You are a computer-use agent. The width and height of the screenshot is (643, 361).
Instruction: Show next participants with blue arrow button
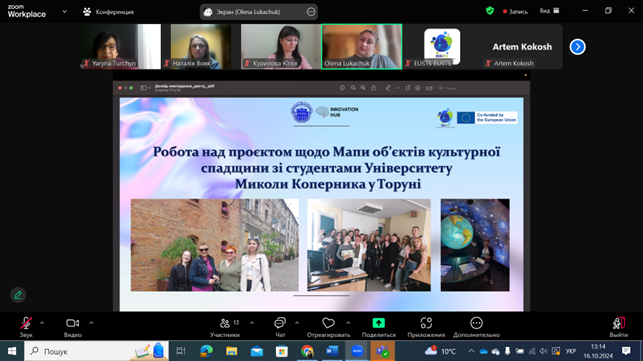[577, 47]
